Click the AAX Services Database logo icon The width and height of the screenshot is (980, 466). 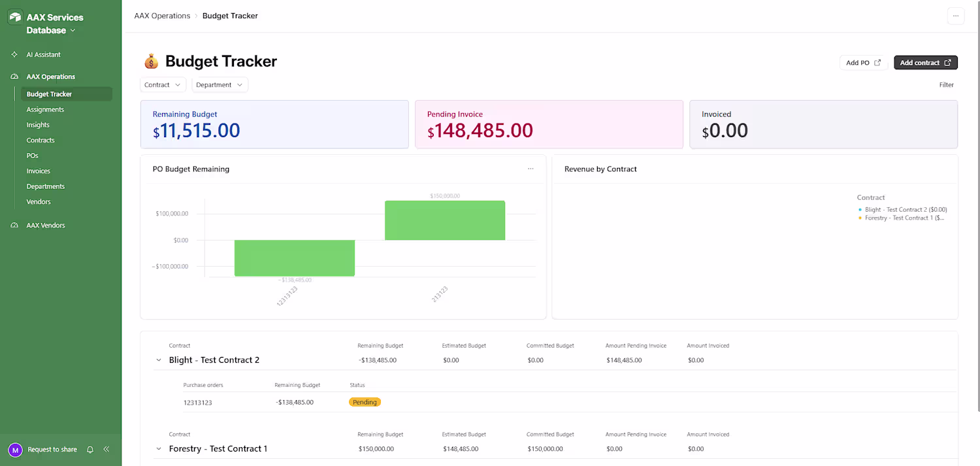point(15,18)
